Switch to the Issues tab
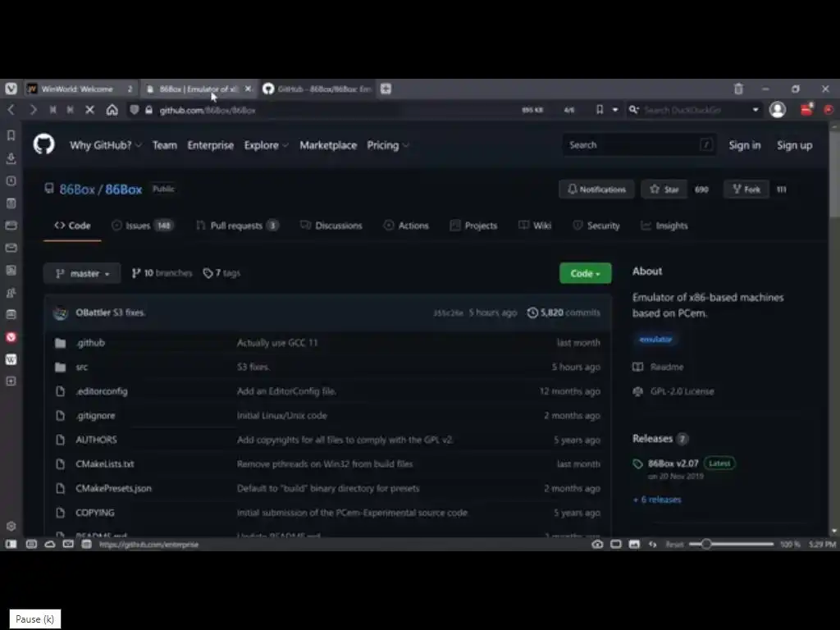This screenshot has height=630, width=840. click(x=142, y=226)
